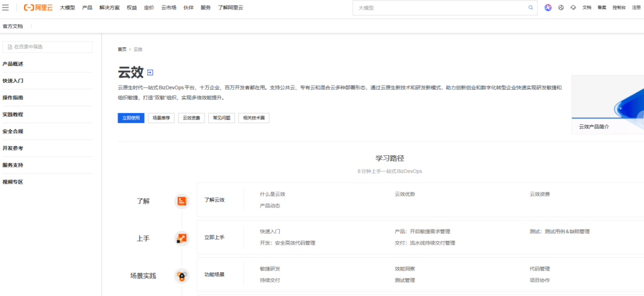Click 注册 in the header
The width and height of the screenshot is (644, 296).
(x=636, y=8)
